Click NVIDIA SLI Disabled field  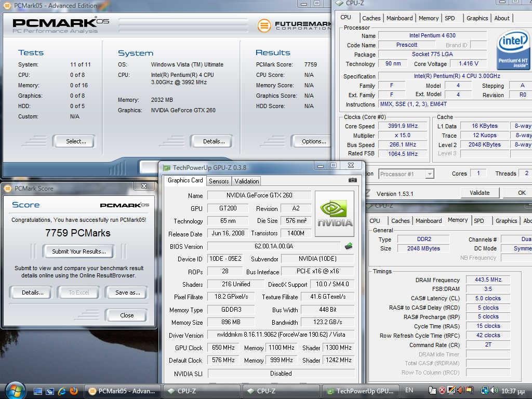[281, 374]
